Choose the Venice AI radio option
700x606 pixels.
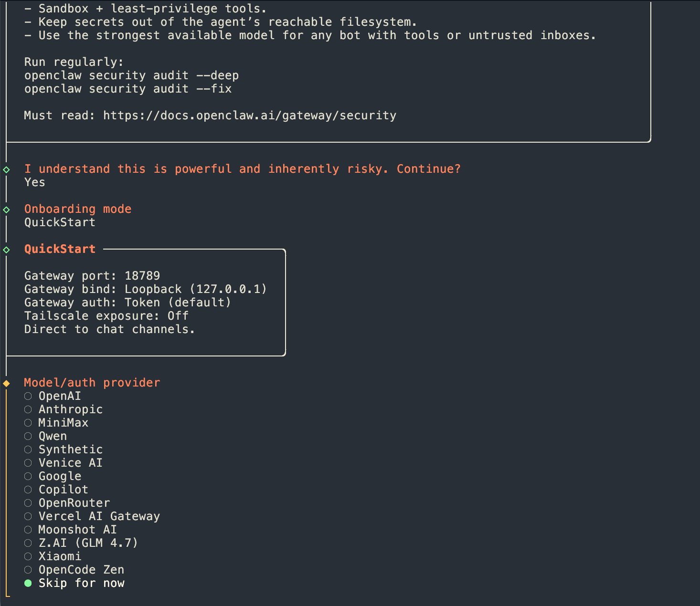tap(28, 463)
